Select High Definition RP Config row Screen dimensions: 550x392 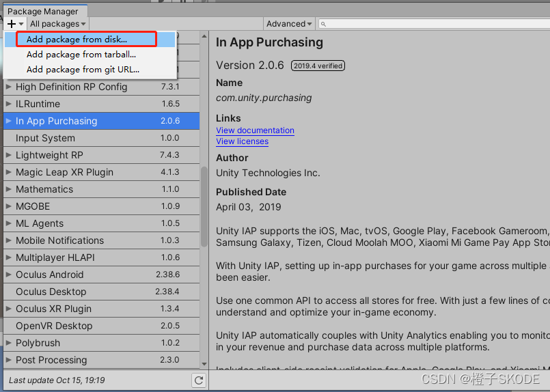point(101,87)
